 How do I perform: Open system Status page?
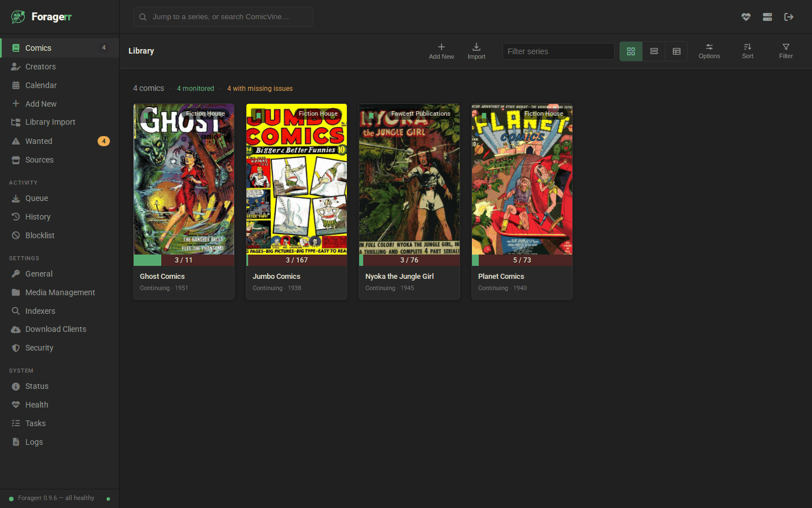coord(59,386)
